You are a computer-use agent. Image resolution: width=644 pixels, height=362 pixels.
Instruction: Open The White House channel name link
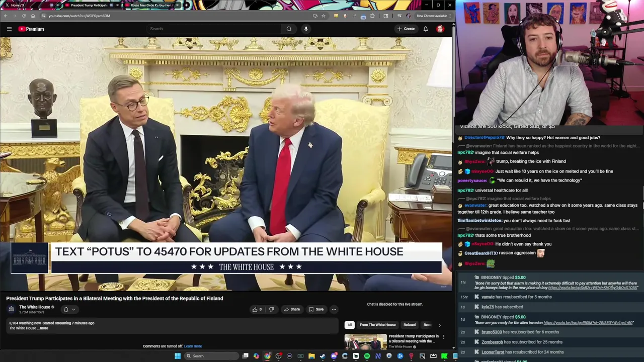point(35,307)
